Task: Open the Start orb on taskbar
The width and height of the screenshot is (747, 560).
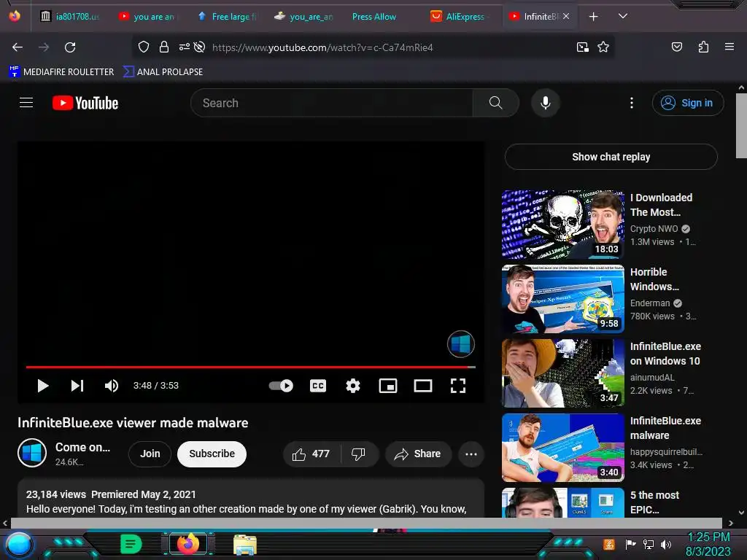Action: coord(18,545)
